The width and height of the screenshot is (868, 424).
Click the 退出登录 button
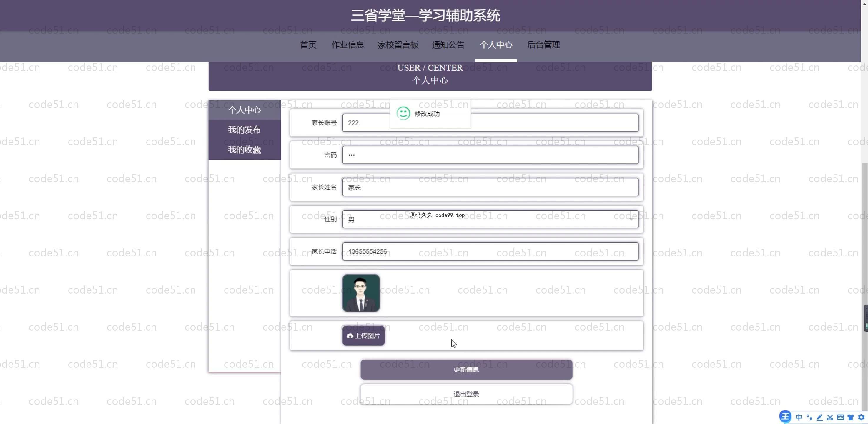point(466,394)
